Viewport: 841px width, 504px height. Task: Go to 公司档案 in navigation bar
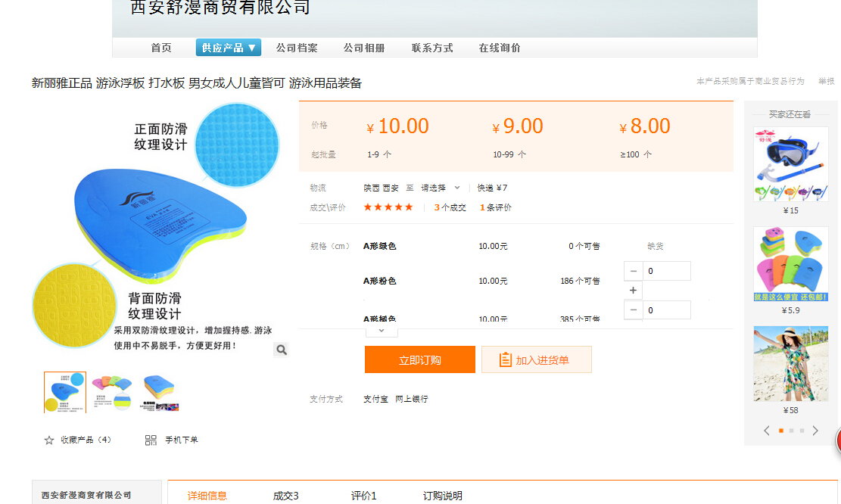[297, 48]
